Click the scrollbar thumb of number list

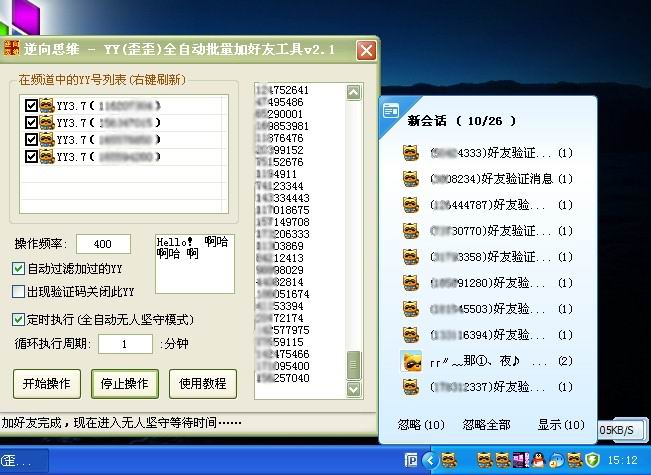(x=354, y=365)
